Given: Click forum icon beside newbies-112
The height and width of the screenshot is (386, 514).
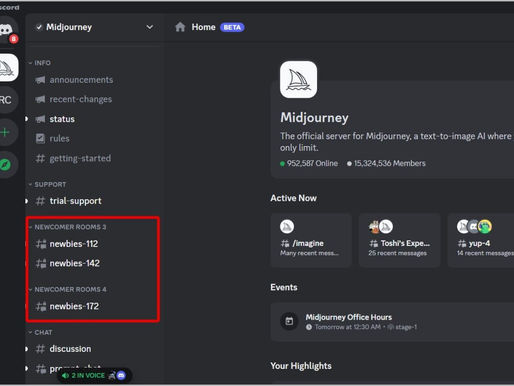Looking at the screenshot, I should 41,244.
